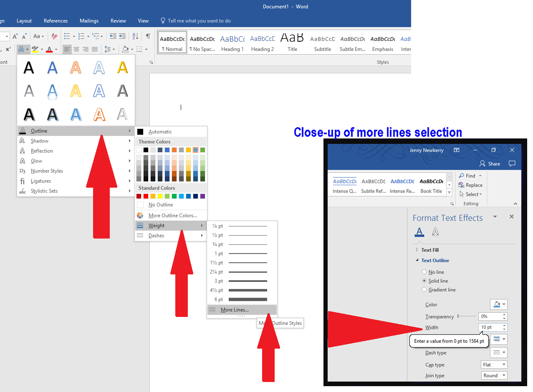Click the Align Left icon
Image resolution: width=533 pixels, height=392 pixels.
pos(67,49)
